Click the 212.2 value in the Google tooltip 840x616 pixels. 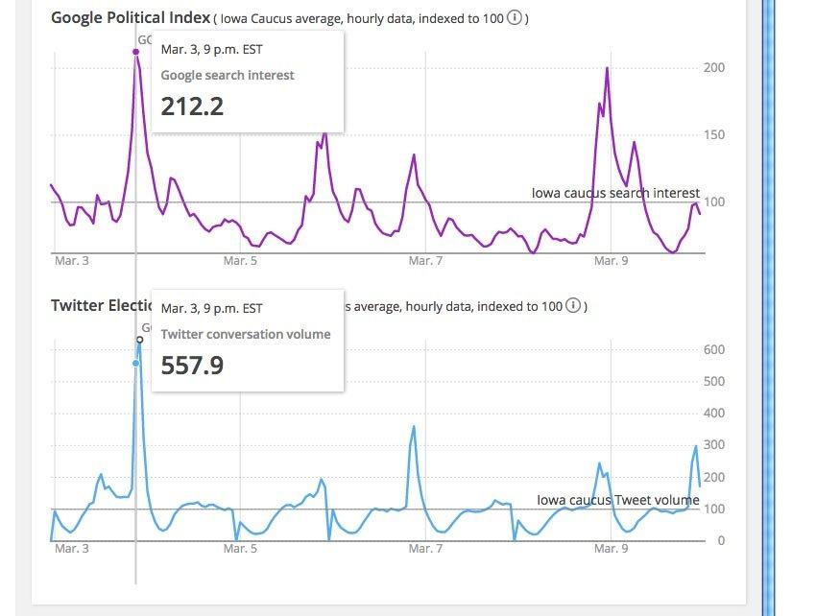[192, 107]
